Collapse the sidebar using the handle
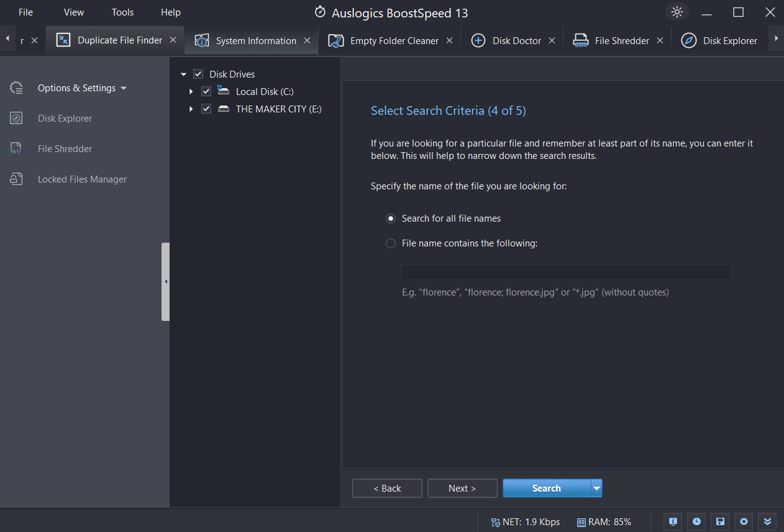 165,282
